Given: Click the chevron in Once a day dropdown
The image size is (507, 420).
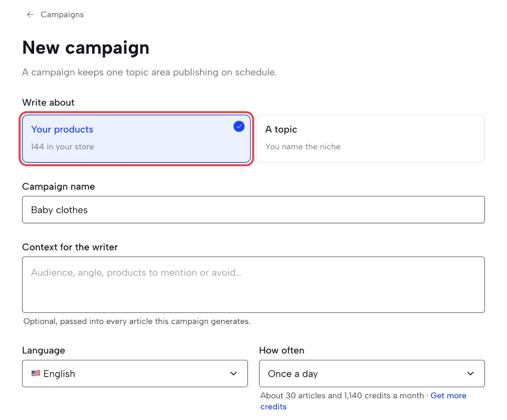Looking at the screenshot, I should point(471,374).
